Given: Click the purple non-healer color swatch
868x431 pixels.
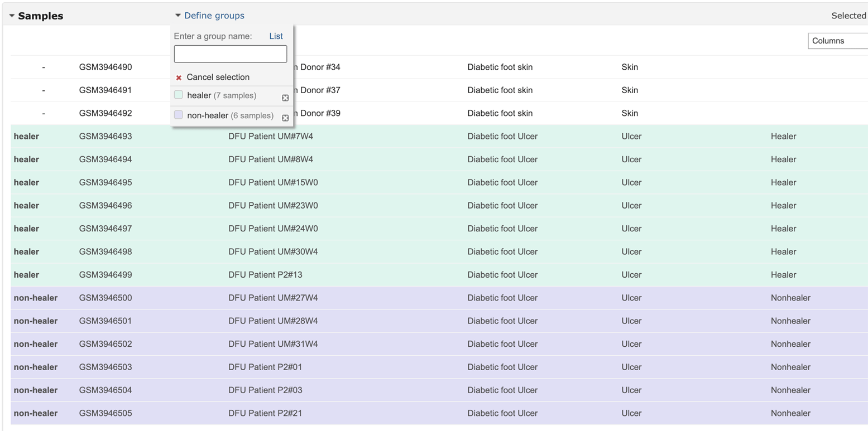Looking at the screenshot, I should [x=179, y=115].
